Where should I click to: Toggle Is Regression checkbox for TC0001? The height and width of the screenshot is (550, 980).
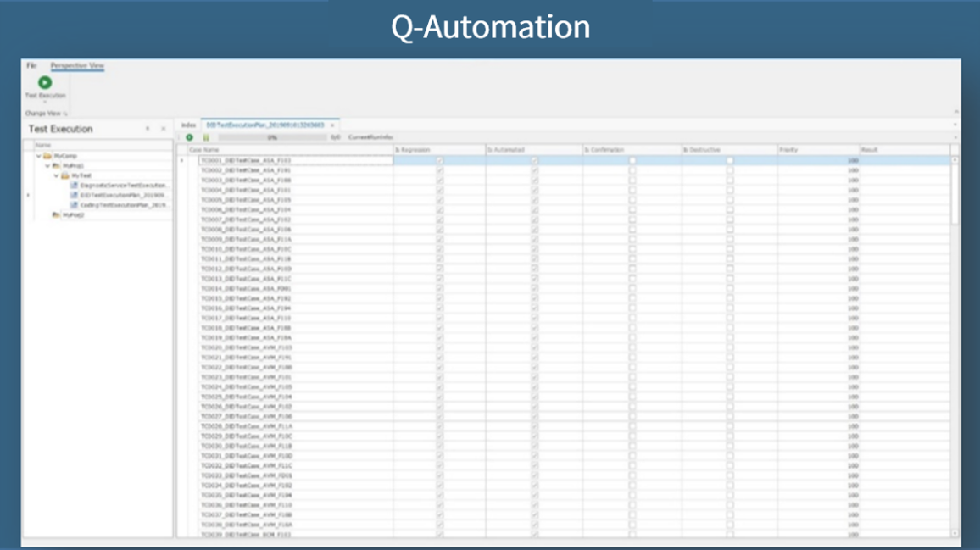point(439,161)
